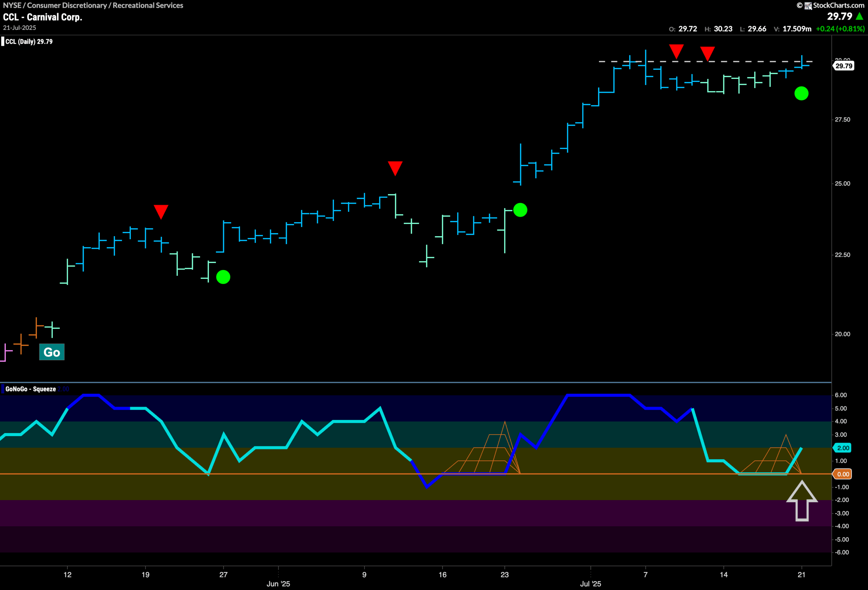The width and height of the screenshot is (868, 590).
Task: Click the Jul '25 month label
Action: pos(591,584)
